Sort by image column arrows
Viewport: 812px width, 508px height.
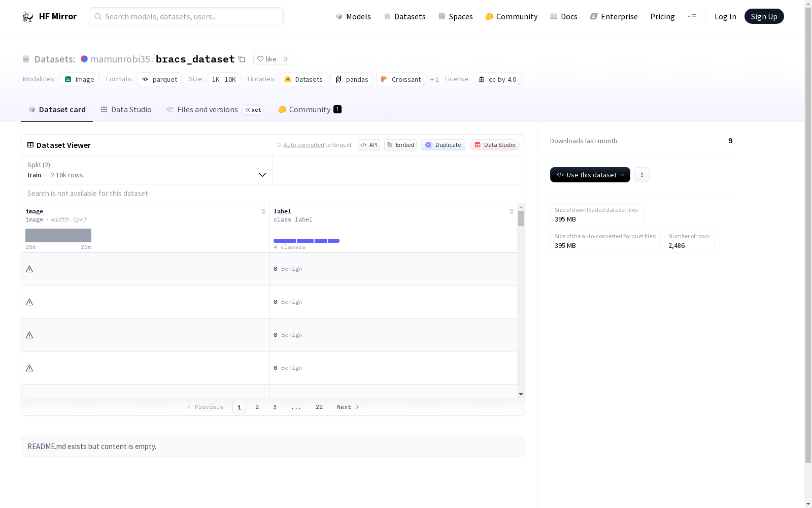click(x=263, y=211)
